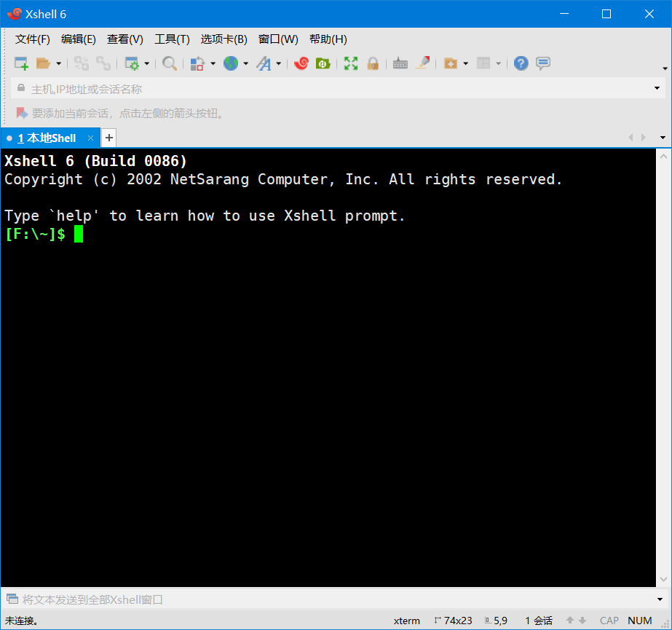Click the next-tab right arrow
The image size is (672, 630).
[x=644, y=137]
